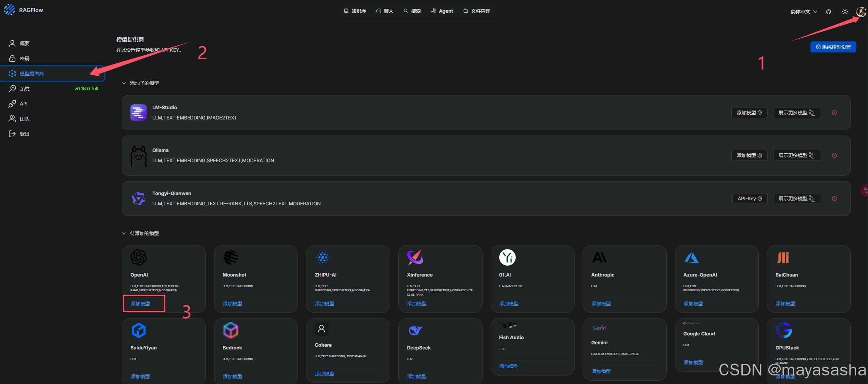Click 添加模型 on the OpenAI card
This screenshot has width=868, height=384.
(x=140, y=304)
